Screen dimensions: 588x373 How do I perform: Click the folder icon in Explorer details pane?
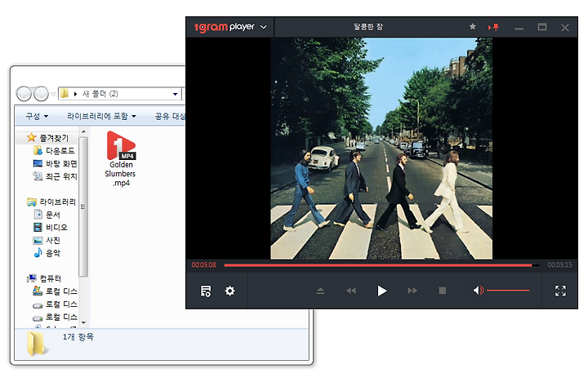[x=36, y=344]
